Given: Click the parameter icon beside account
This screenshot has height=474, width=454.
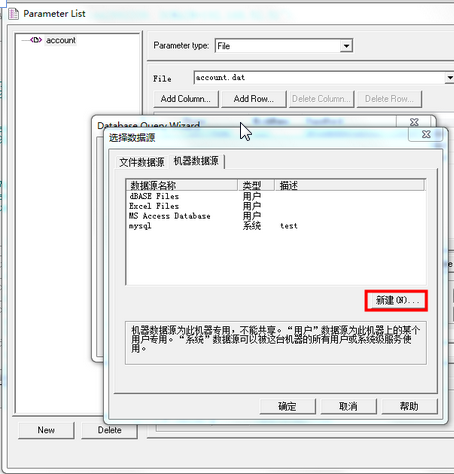Looking at the screenshot, I should pyautogui.click(x=36, y=40).
